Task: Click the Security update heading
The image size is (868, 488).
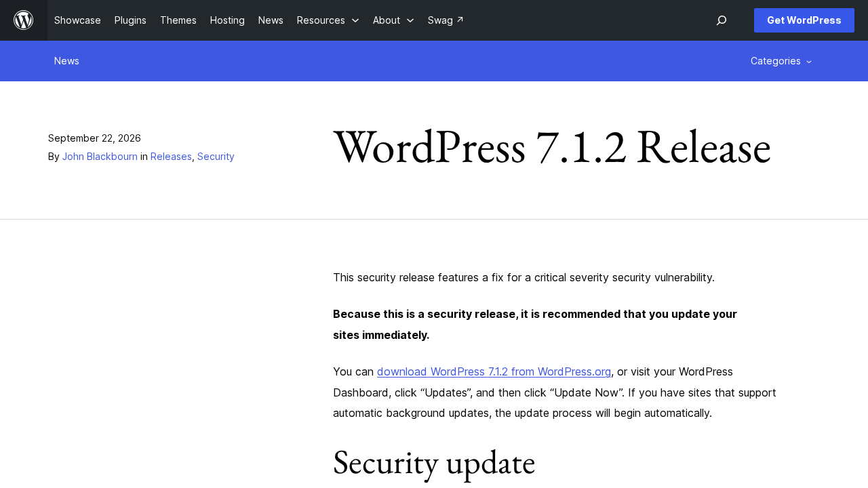Action: pyautogui.click(x=434, y=462)
